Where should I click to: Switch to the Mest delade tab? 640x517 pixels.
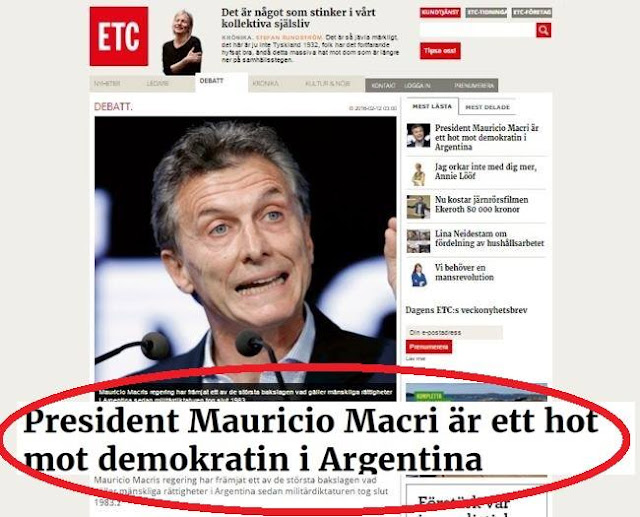pos(487,107)
